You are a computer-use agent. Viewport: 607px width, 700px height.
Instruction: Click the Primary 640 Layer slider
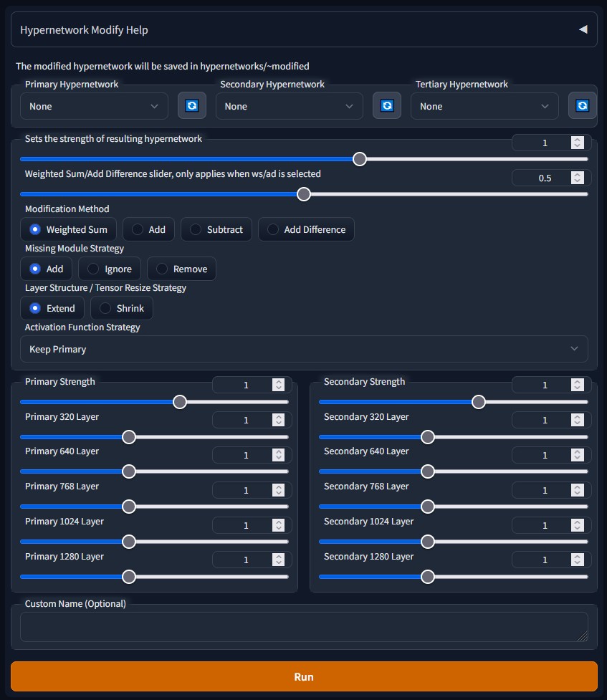[x=154, y=471]
